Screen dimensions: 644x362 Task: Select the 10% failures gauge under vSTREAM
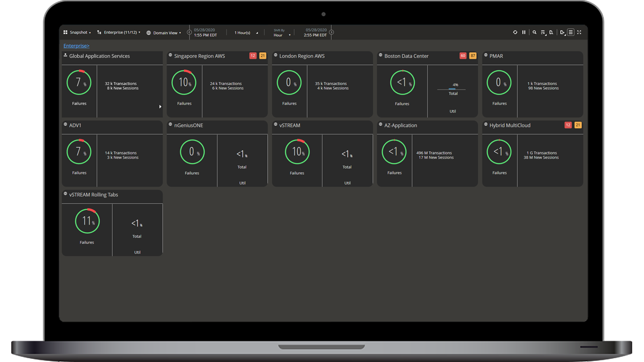297,152
